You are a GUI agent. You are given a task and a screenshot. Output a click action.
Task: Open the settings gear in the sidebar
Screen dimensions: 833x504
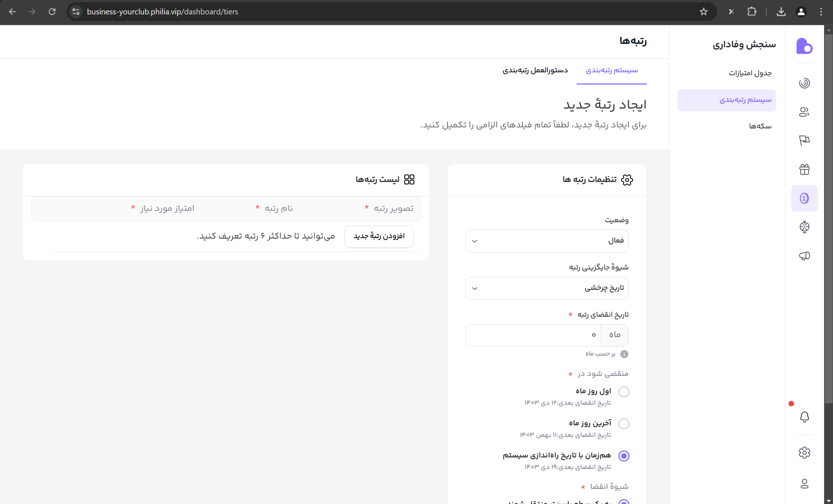[x=804, y=453]
